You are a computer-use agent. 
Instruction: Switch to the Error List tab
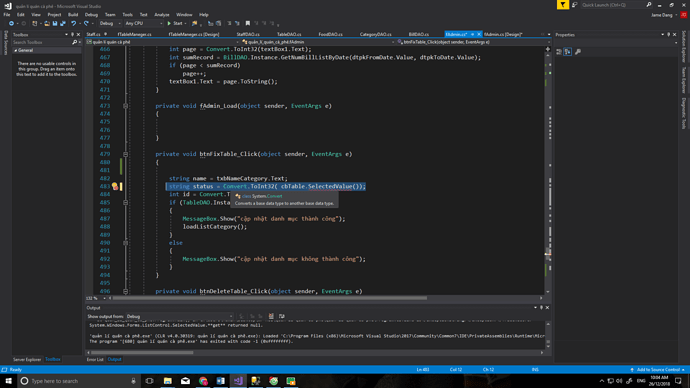pyautogui.click(x=95, y=359)
